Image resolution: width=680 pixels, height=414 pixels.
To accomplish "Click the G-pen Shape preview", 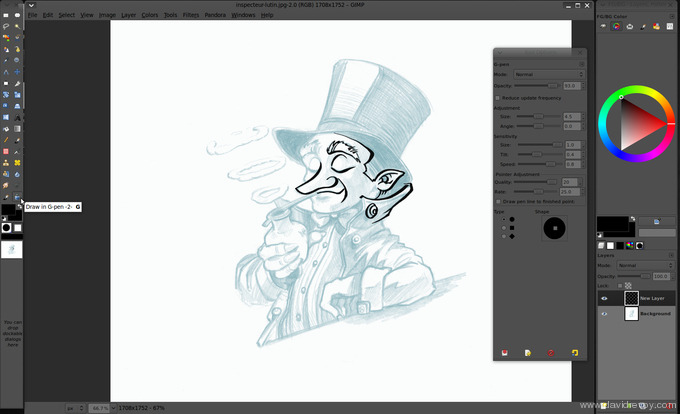I will pyautogui.click(x=555, y=228).
